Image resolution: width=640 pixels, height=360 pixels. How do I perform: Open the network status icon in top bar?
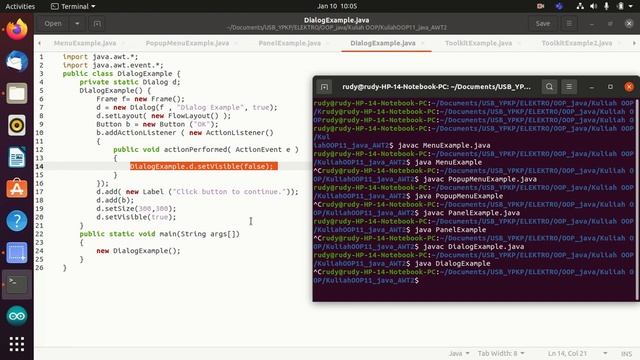pos(580,6)
